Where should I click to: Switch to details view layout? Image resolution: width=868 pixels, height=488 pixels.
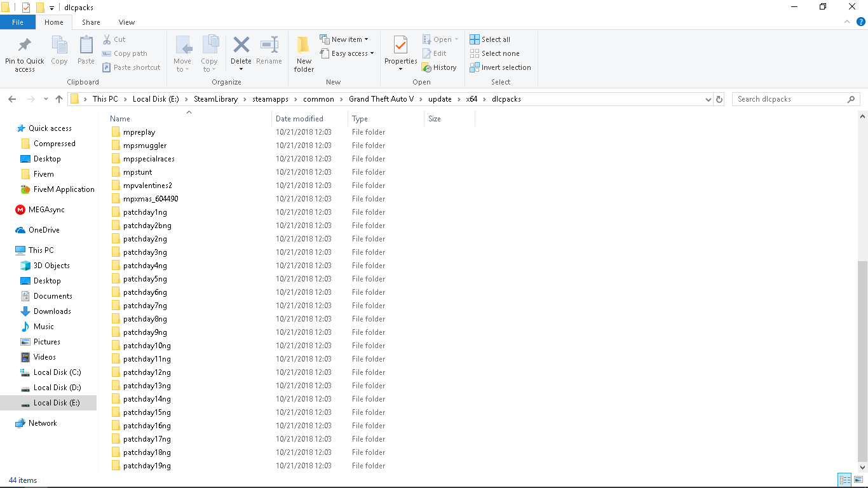point(844,480)
